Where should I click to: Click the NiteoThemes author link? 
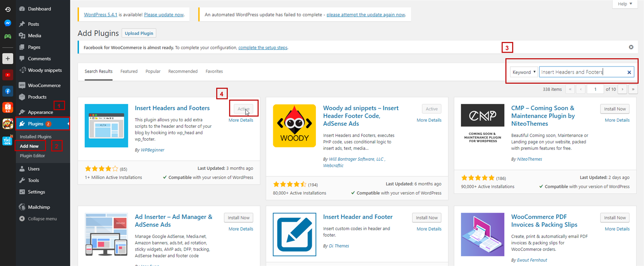529,160
